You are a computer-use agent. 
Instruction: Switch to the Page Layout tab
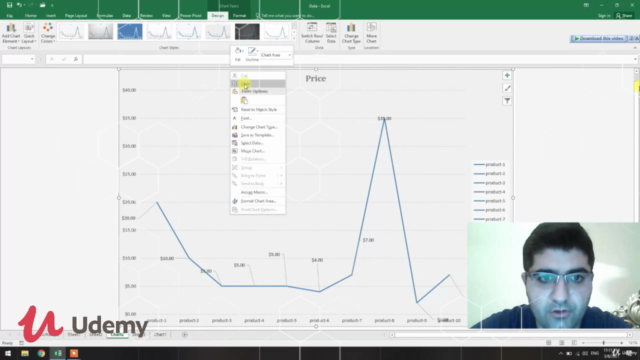tap(76, 16)
